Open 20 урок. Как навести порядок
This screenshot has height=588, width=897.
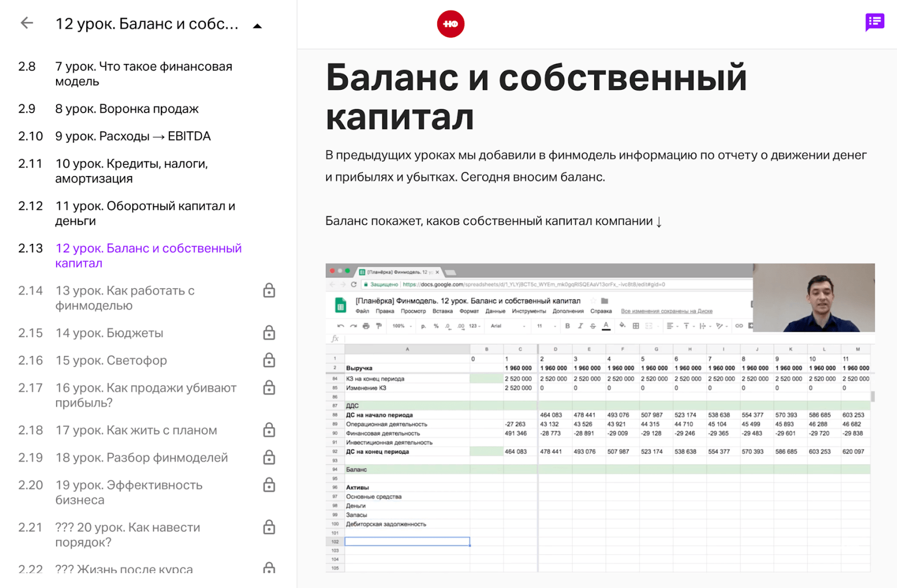point(127,535)
